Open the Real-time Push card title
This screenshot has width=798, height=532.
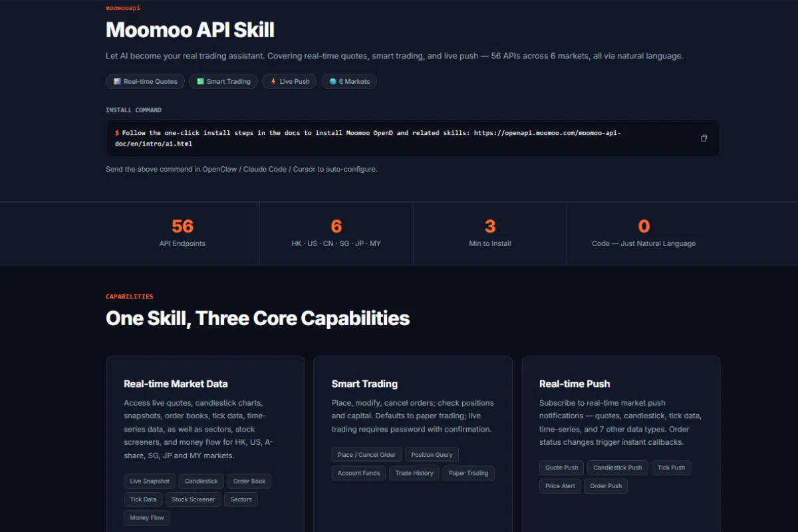[575, 384]
